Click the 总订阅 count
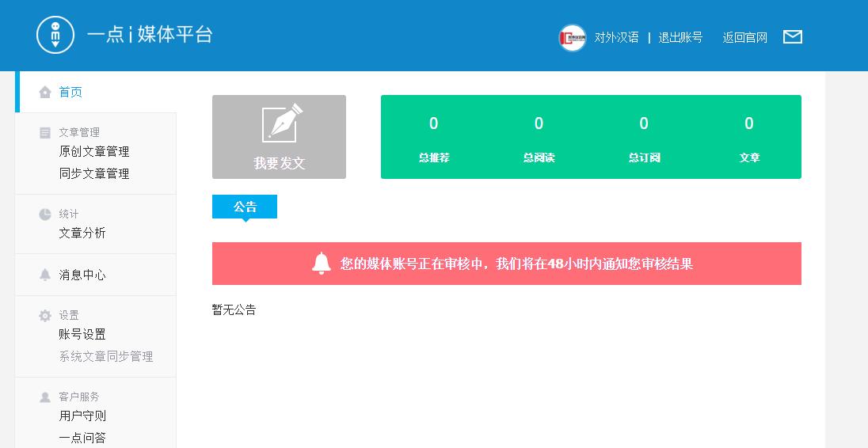This screenshot has width=868, height=448. click(644, 123)
